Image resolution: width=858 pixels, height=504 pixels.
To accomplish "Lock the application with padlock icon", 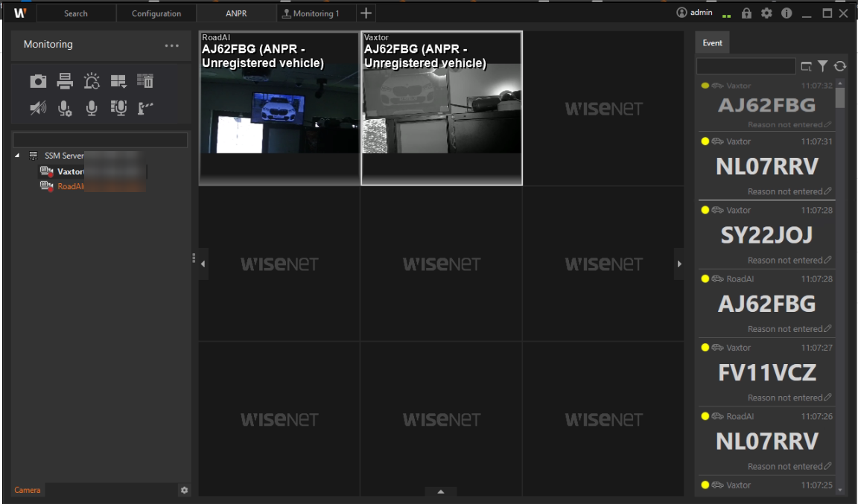I will coord(746,13).
